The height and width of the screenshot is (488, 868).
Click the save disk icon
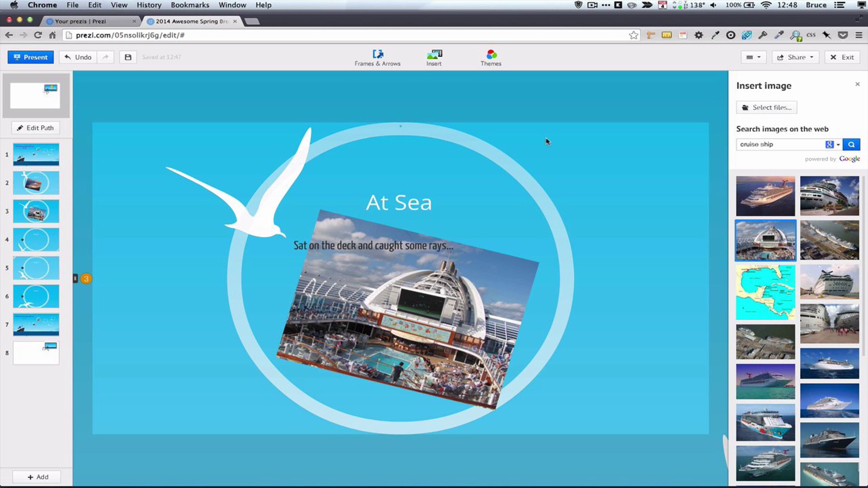(128, 57)
